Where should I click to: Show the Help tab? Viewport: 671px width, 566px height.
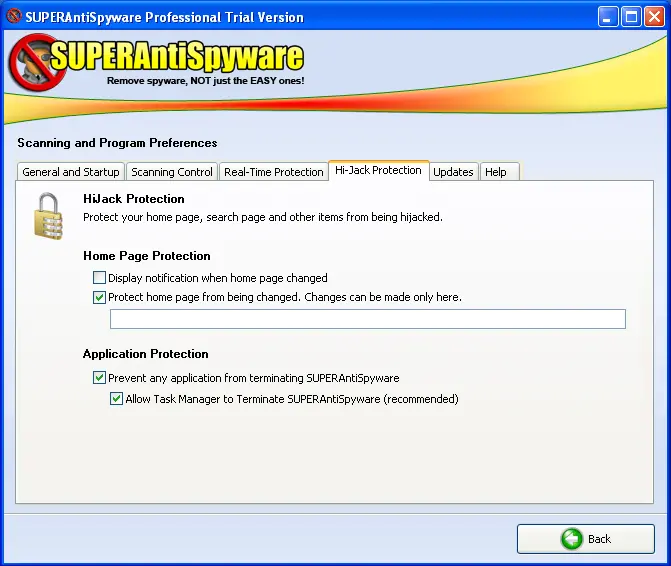[496, 172]
